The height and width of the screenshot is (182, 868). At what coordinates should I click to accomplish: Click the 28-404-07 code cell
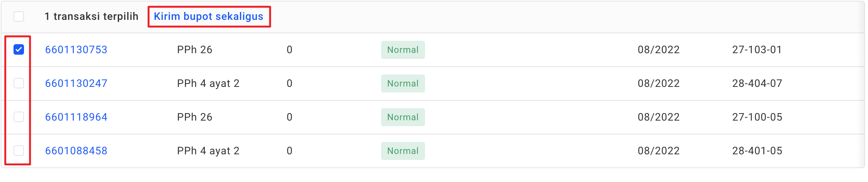[x=757, y=84]
